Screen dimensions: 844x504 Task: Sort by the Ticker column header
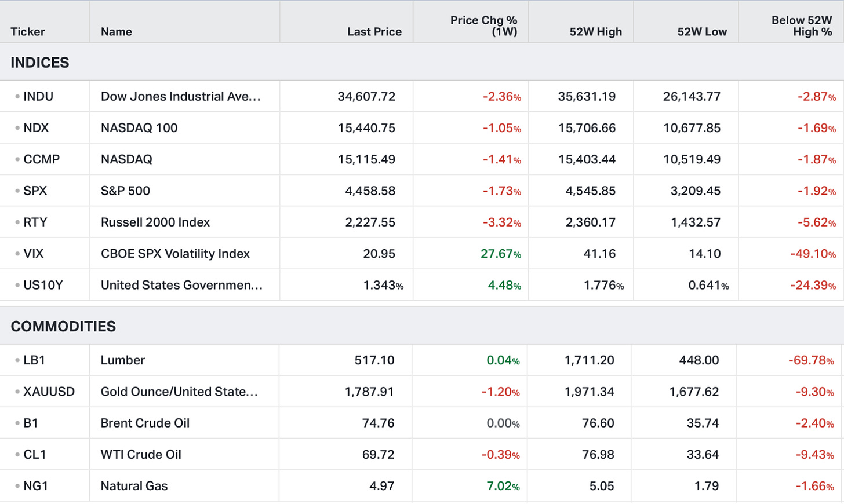point(28,32)
